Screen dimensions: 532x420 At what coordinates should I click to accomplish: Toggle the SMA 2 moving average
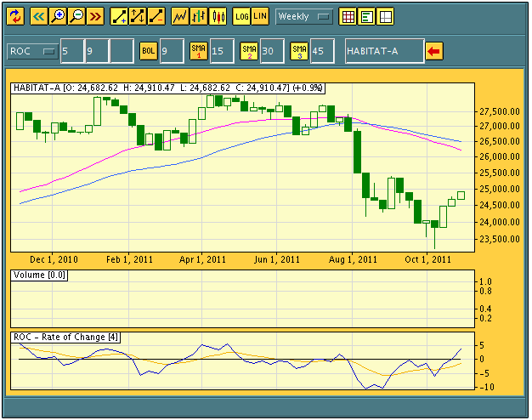[x=248, y=51]
